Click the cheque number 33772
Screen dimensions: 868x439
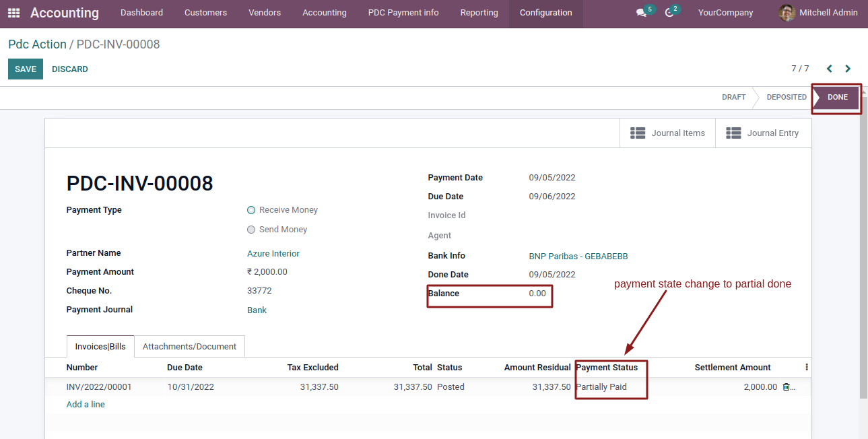[259, 291]
